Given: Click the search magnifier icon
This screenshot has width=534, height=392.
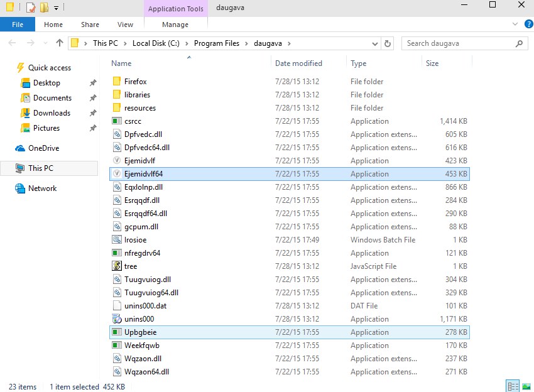Looking at the screenshot, I should click(x=520, y=43).
